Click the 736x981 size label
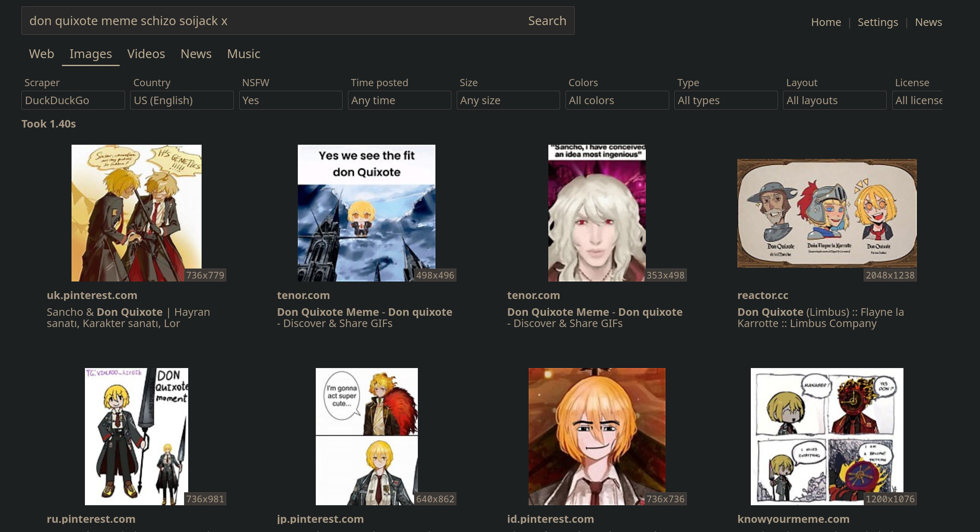 tap(205, 499)
